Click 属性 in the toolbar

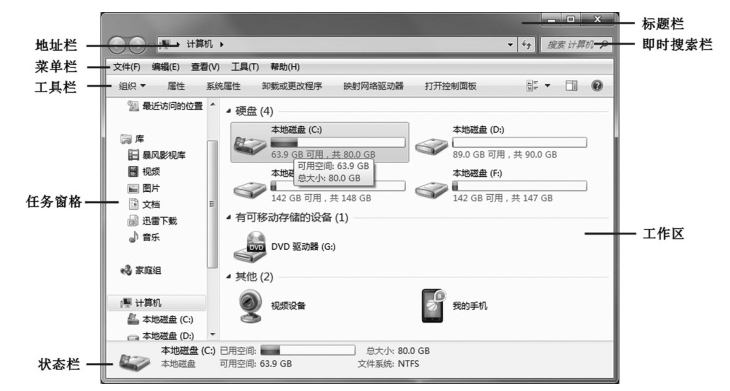pos(176,86)
